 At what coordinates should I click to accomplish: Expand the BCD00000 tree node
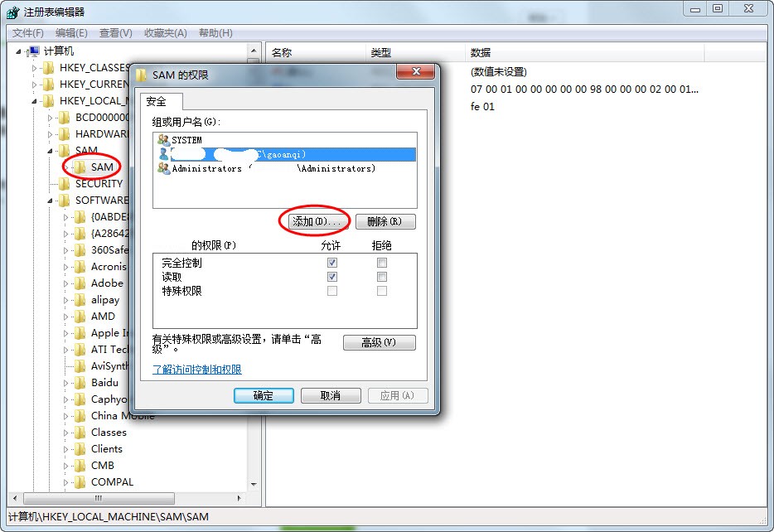click(50, 118)
